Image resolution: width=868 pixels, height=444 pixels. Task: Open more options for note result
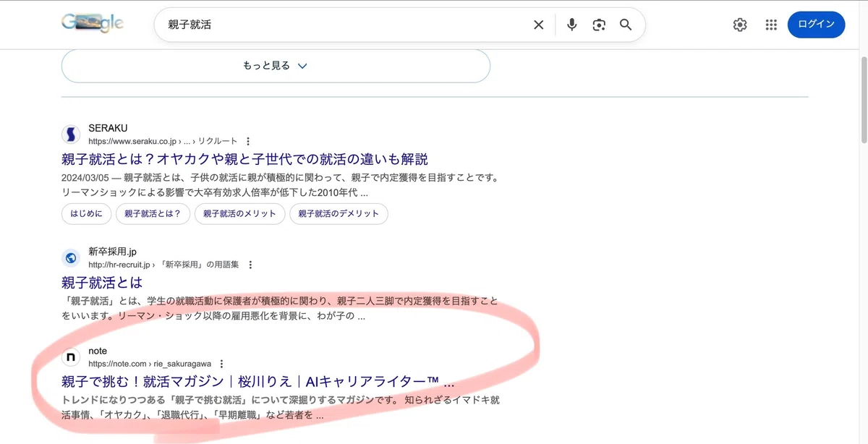221,364
